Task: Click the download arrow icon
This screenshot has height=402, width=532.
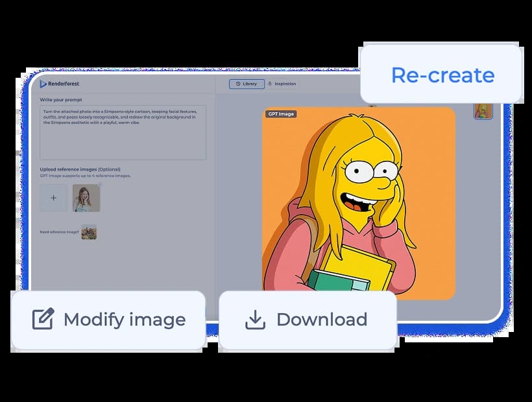Action: [x=255, y=320]
